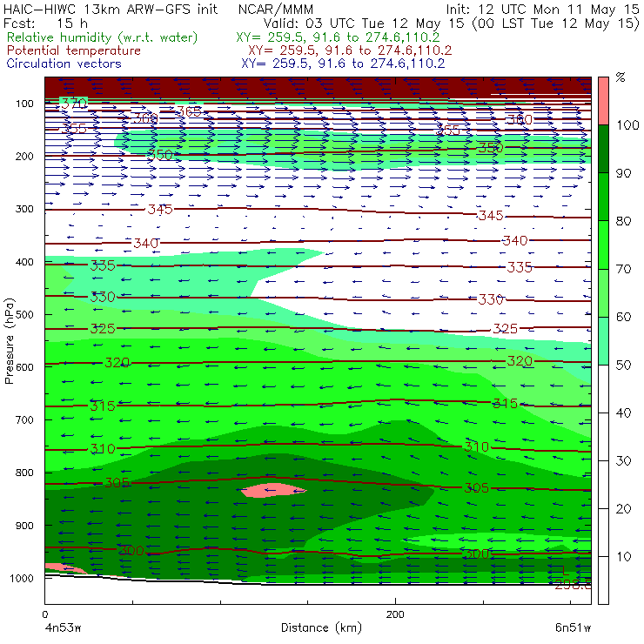Click the pink above-100% colorbar swatch

point(603,101)
